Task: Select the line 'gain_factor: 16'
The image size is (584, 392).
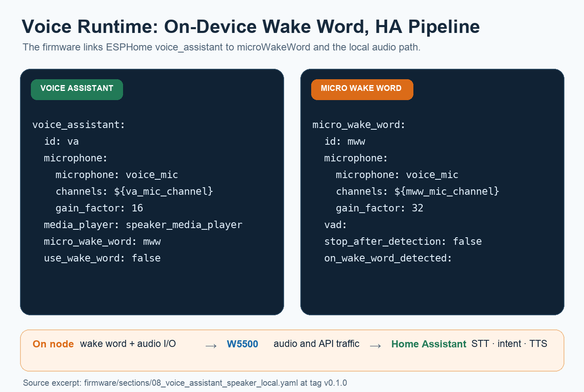Action: pos(99,208)
